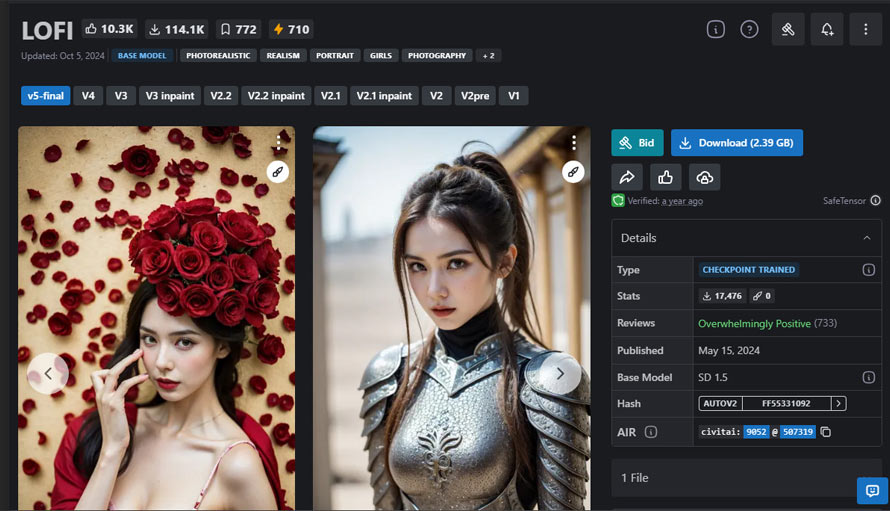Expand the '+ 2' hidden tags badge
This screenshot has width=890, height=511.
pos(488,56)
